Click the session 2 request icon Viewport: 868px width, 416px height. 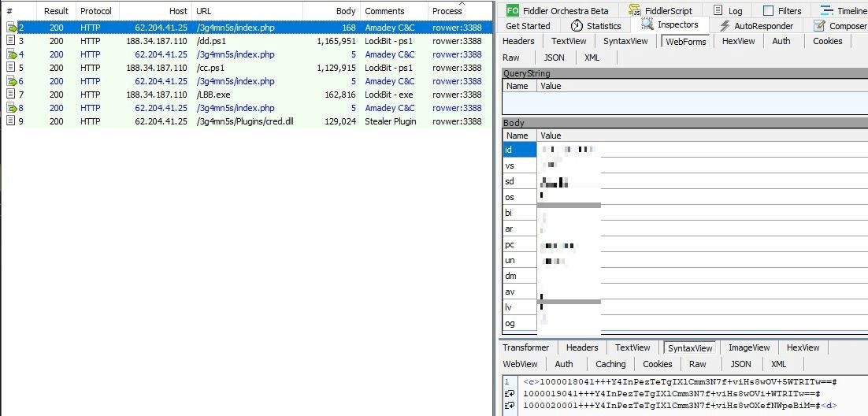point(11,28)
